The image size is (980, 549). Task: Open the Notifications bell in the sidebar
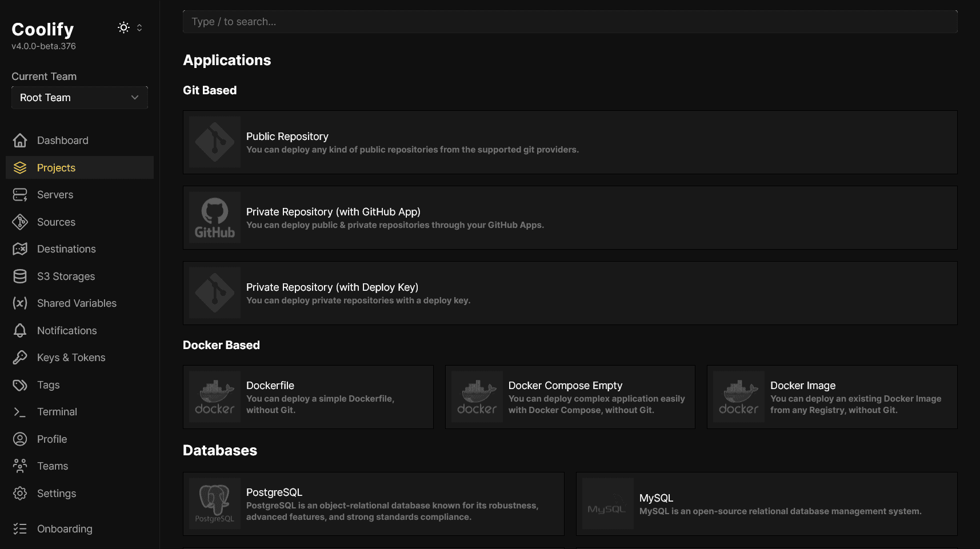[x=19, y=330]
